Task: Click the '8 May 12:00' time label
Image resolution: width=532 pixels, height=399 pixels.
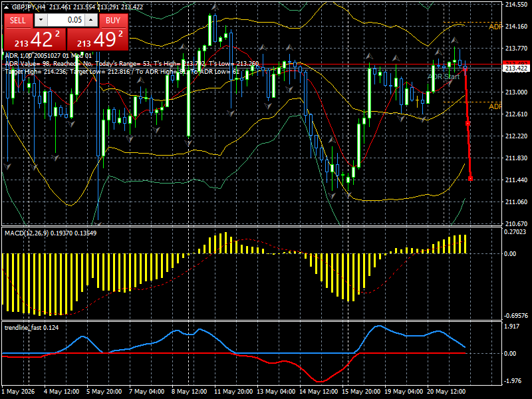Action: (x=189, y=392)
